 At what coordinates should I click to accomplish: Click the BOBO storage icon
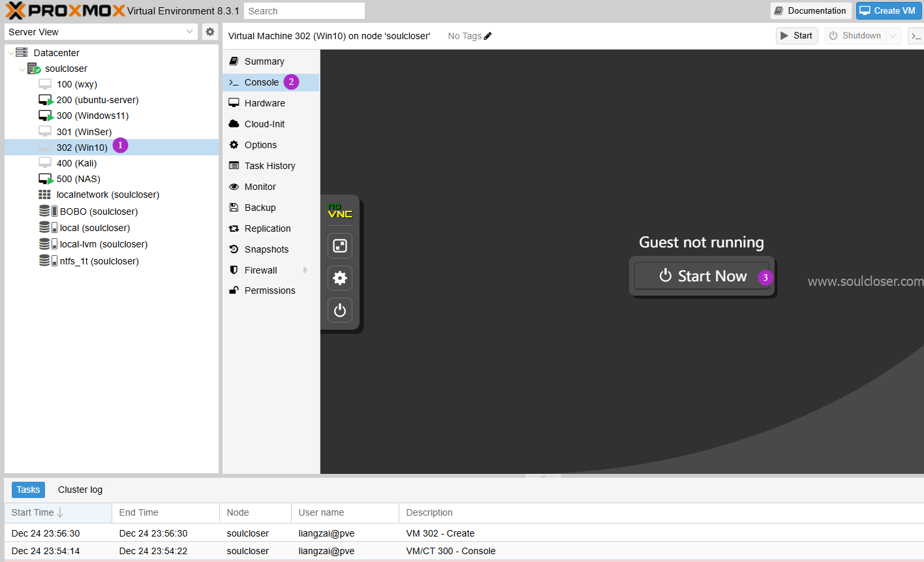48,211
